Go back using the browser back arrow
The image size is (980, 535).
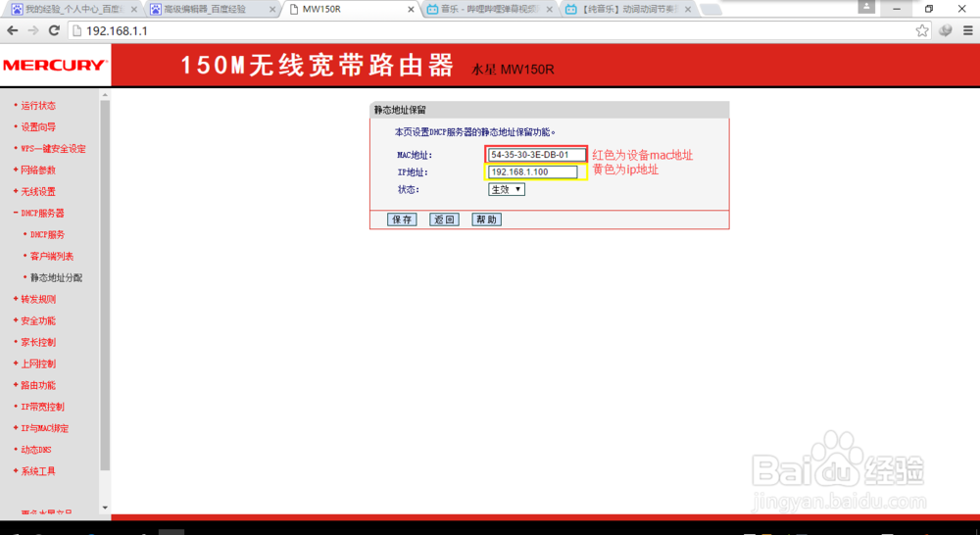pyautogui.click(x=13, y=30)
